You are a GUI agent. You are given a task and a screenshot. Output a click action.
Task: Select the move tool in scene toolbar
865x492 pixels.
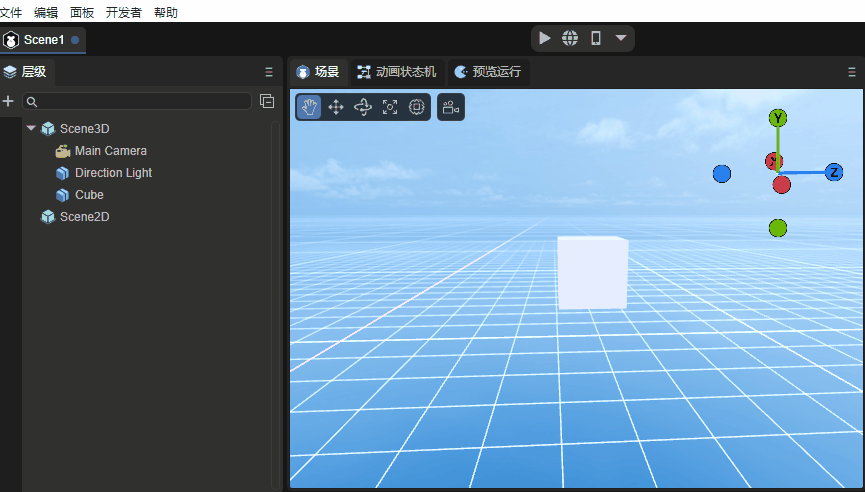(336, 107)
